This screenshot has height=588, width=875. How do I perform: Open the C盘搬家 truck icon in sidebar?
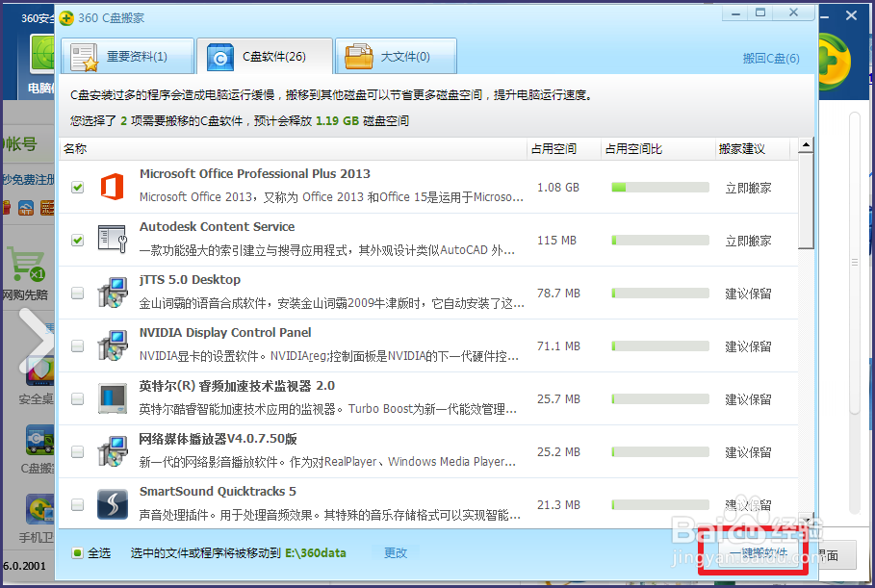click(39, 440)
